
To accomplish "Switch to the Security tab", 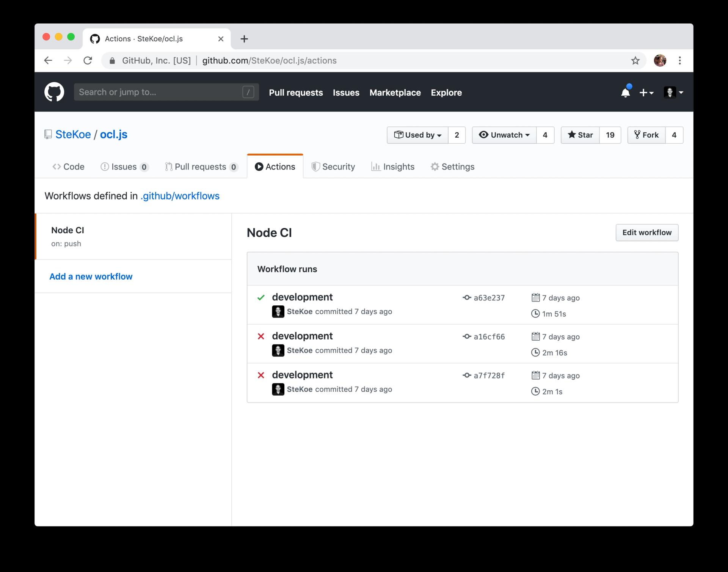I will (x=333, y=167).
